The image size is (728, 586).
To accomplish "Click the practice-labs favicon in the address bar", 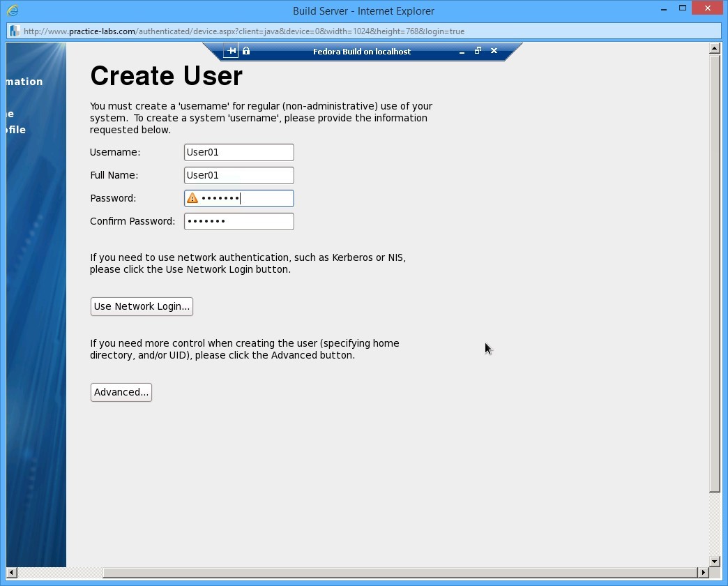I will [x=13, y=31].
